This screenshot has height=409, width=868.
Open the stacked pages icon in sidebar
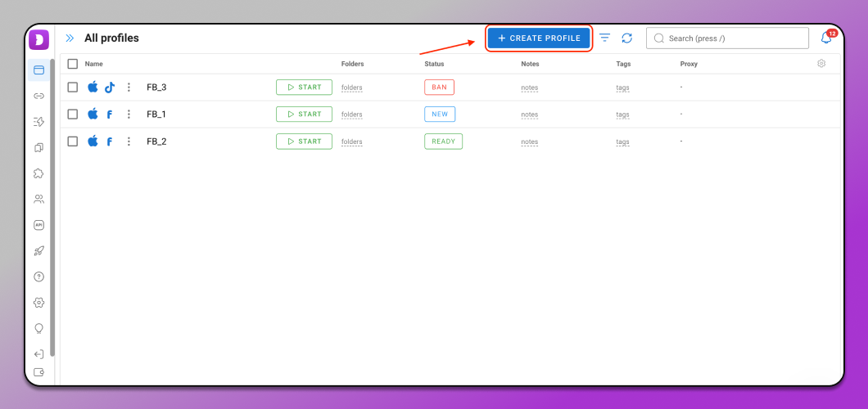coord(38,147)
